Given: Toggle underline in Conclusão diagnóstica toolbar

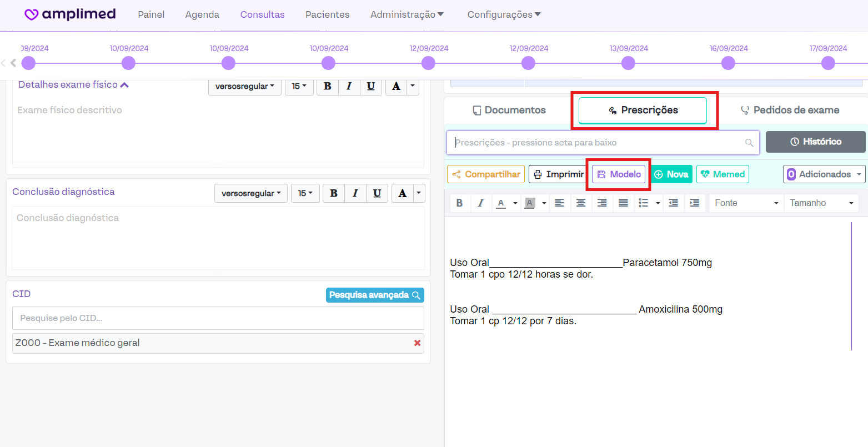Looking at the screenshot, I should 377,193.
